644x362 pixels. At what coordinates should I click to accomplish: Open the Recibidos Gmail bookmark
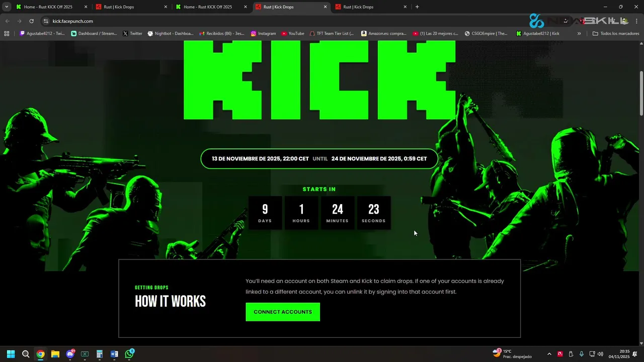pos(222,34)
